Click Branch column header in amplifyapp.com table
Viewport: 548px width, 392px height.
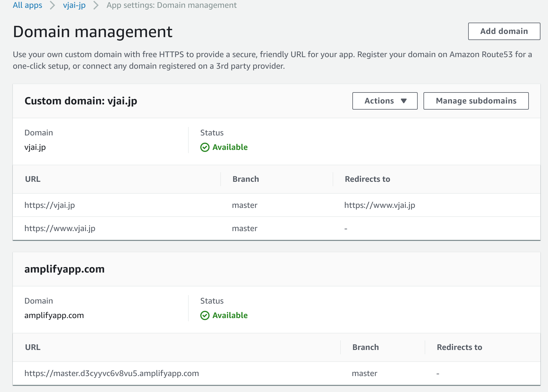(x=366, y=347)
